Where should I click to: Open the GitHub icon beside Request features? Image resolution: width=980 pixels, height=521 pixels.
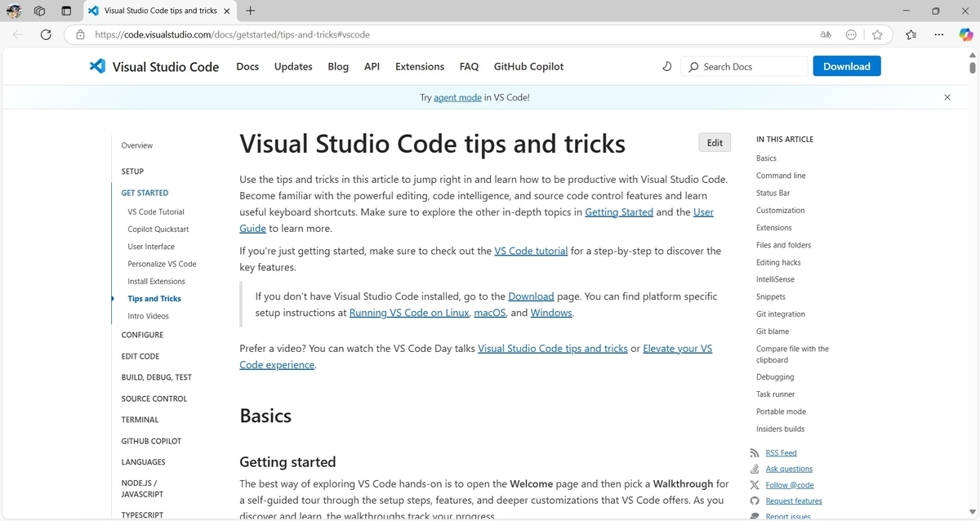point(755,501)
